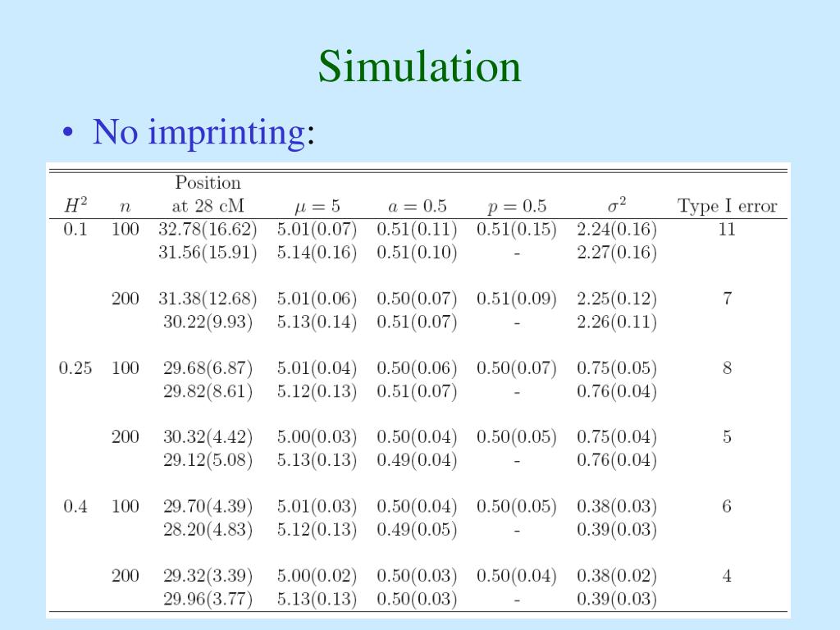Screen dimensions: 840x630
Task: Click the Type I error value 11
Action: [x=727, y=230]
